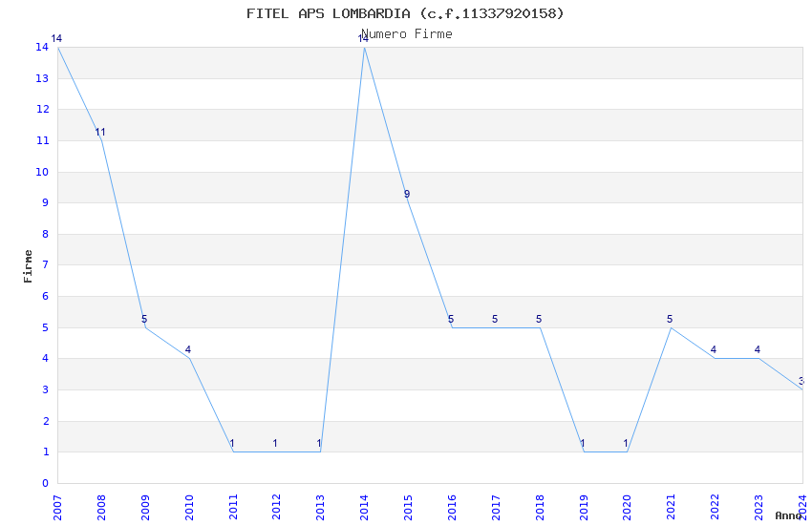Click the 2011 x-axis year label

[233, 508]
